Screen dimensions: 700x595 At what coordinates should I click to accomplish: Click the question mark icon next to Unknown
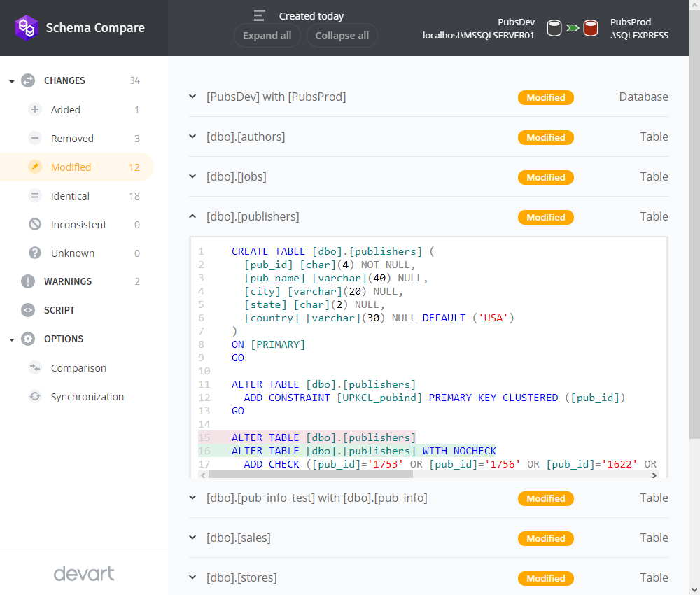(x=35, y=253)
